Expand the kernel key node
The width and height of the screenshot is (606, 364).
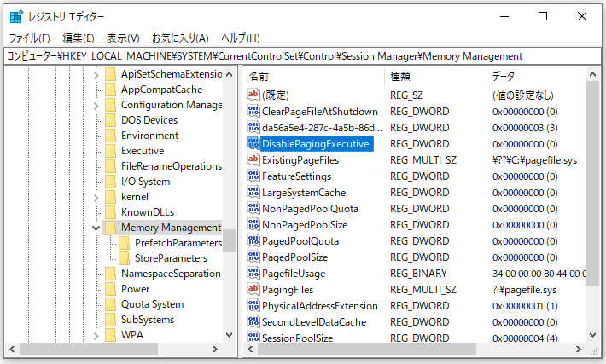point(96,198)
